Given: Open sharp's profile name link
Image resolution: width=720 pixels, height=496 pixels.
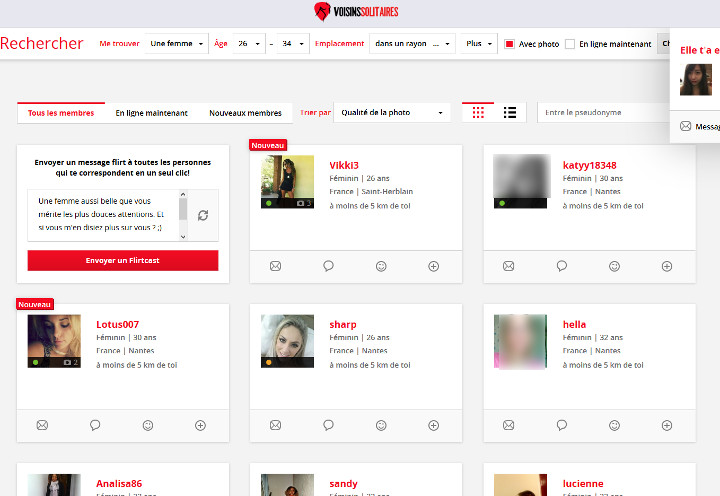Looking at the screenshot, I should pos(343,324).
